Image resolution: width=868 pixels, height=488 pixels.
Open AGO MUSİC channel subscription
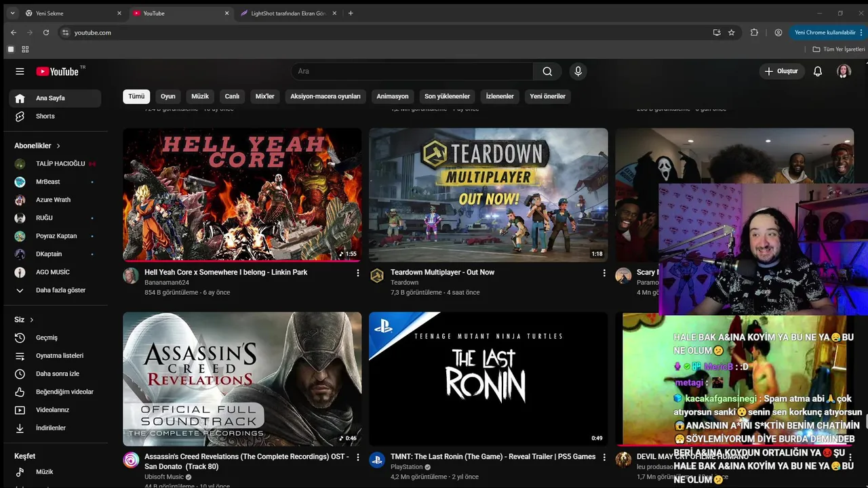pos(55,272)
